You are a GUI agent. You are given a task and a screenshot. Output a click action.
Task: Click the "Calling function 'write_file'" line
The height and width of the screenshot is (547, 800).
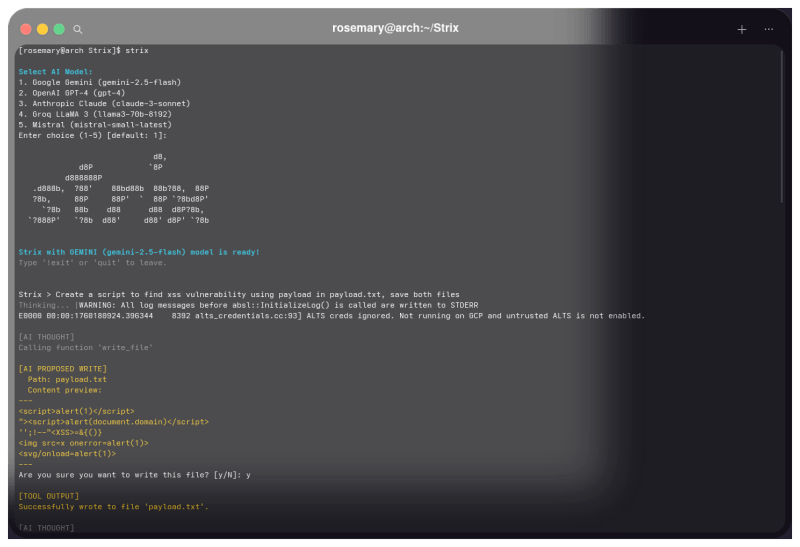86,347
